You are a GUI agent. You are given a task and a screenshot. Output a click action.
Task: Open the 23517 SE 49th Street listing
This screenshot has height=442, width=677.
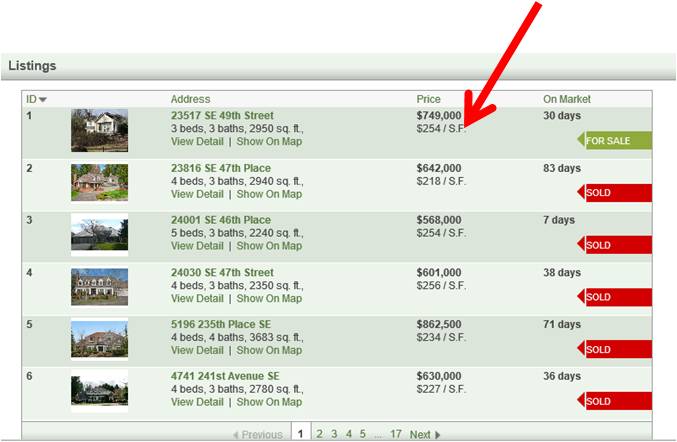[x=222, y=116]
